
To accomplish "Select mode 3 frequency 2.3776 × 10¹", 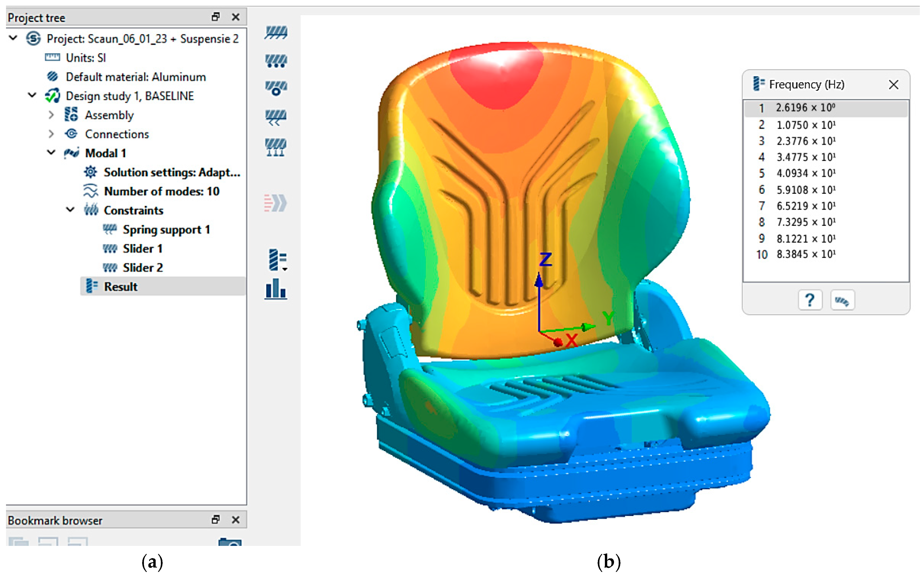I will 806,141.
